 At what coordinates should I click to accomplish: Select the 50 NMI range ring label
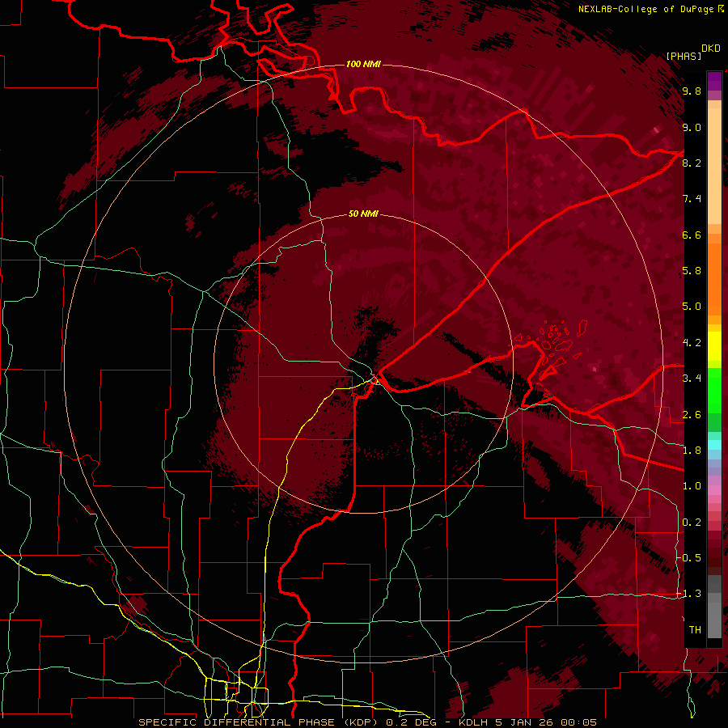(x=363, y=214)
